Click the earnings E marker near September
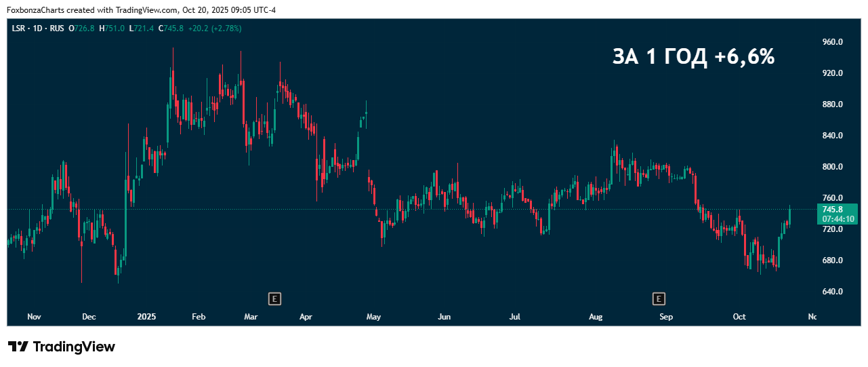The width and height of the screenshot is (868, 367). [x=659, y=298]
